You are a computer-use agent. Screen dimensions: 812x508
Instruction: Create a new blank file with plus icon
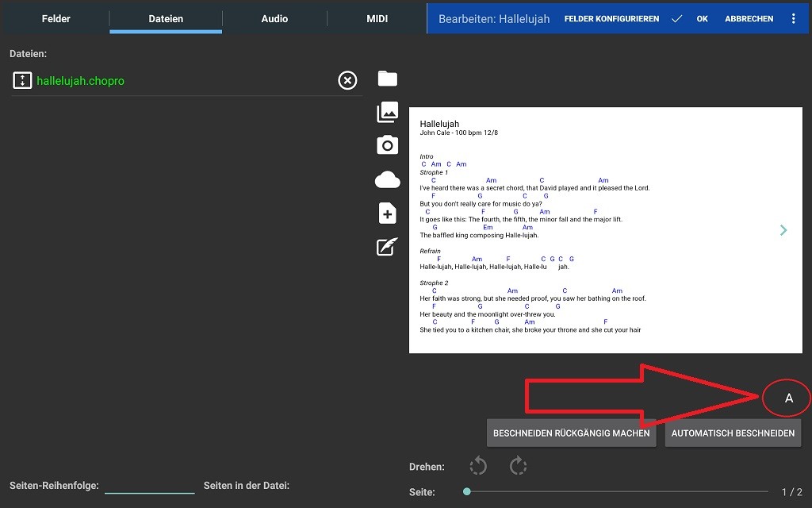pos(387,214)
